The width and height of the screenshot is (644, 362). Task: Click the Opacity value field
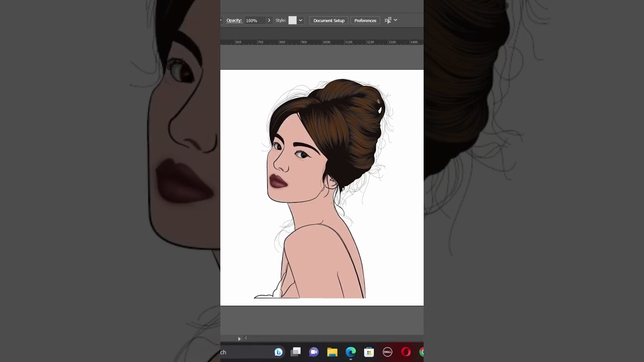(x=255, y=21)
